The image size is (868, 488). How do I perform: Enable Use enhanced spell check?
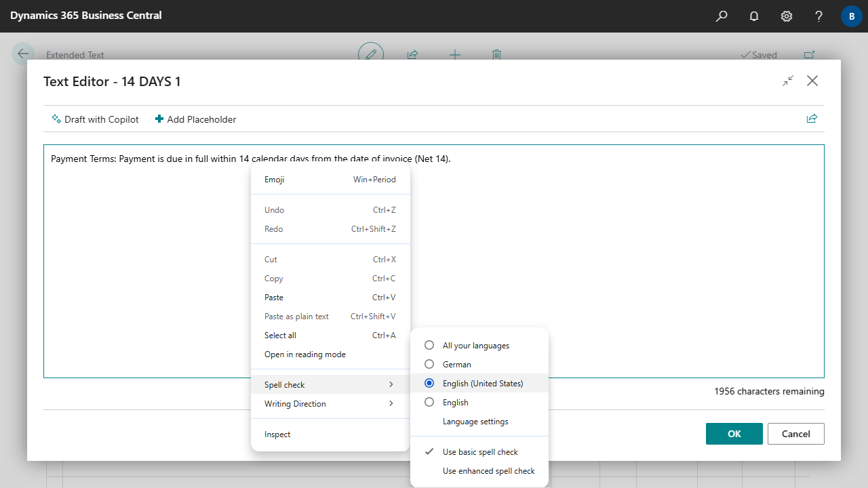click(479, 471)
